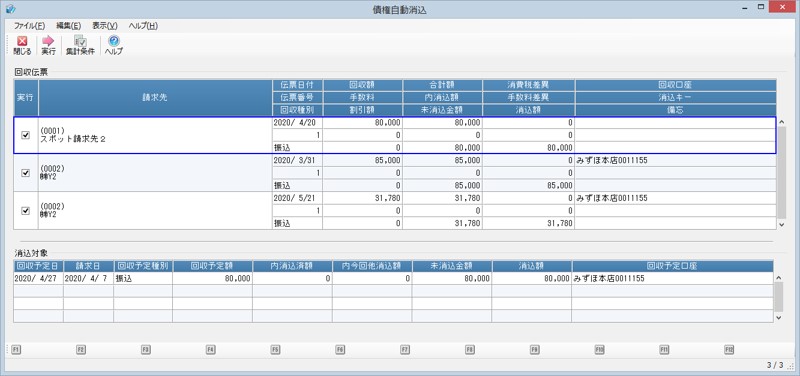Viewport: 800px width, 376px height.
Task: Click the 回収予定日 column header
Action: pos(38,266)
